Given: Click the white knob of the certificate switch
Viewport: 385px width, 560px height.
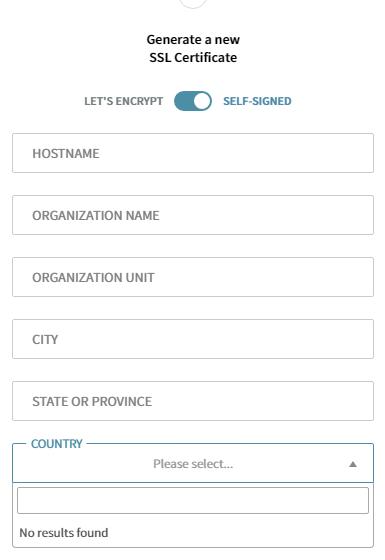Looking at the screenshot, I should pyautogui.click(x=202, y=101).
